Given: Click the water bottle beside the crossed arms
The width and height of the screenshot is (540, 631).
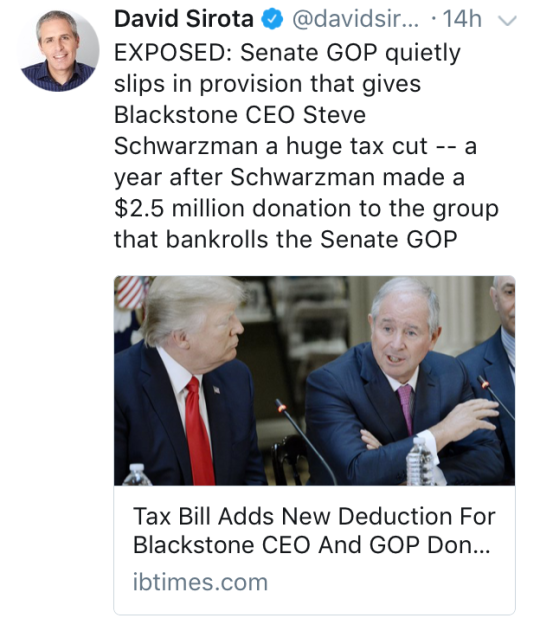Looking at the screenshot, I should [419, 461].
